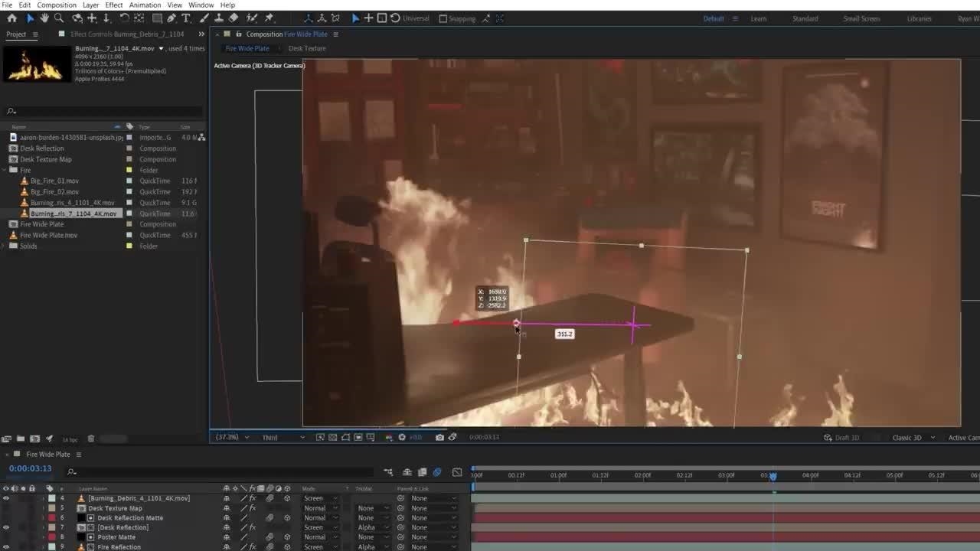Viewport: 980px width, 551px height.
Task: Toggle visibility of Desk Reflection layer
Action: (6, 527)
